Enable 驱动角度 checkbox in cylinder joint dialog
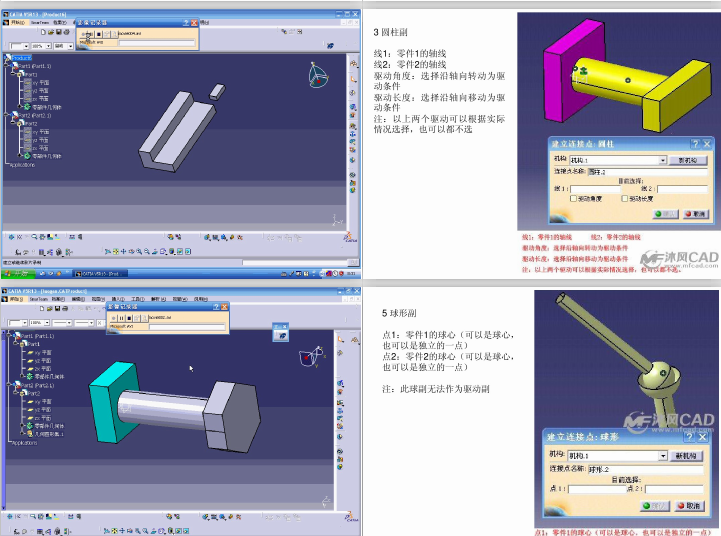 [x=573, y=199]
